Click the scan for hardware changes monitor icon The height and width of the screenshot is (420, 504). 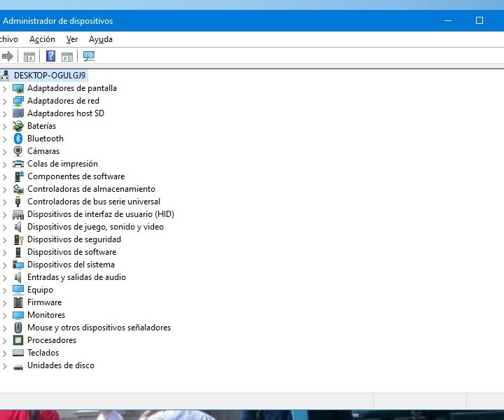89,56
